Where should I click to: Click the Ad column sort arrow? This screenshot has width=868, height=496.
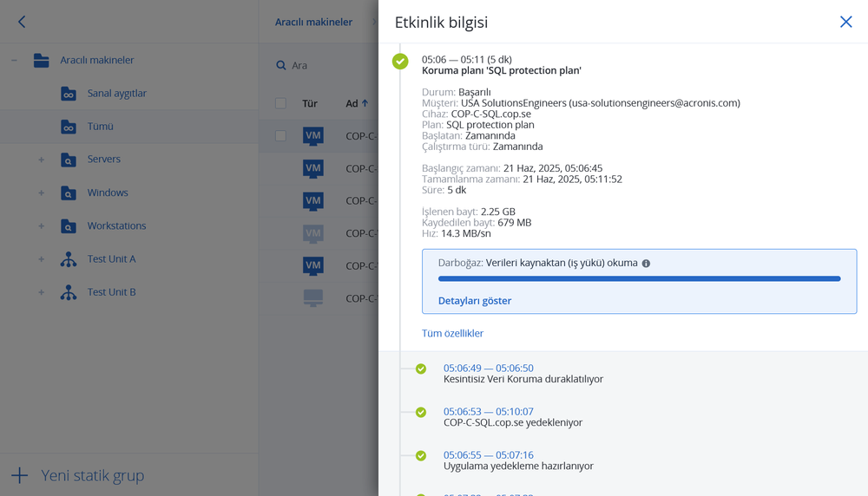pos(365,103)
